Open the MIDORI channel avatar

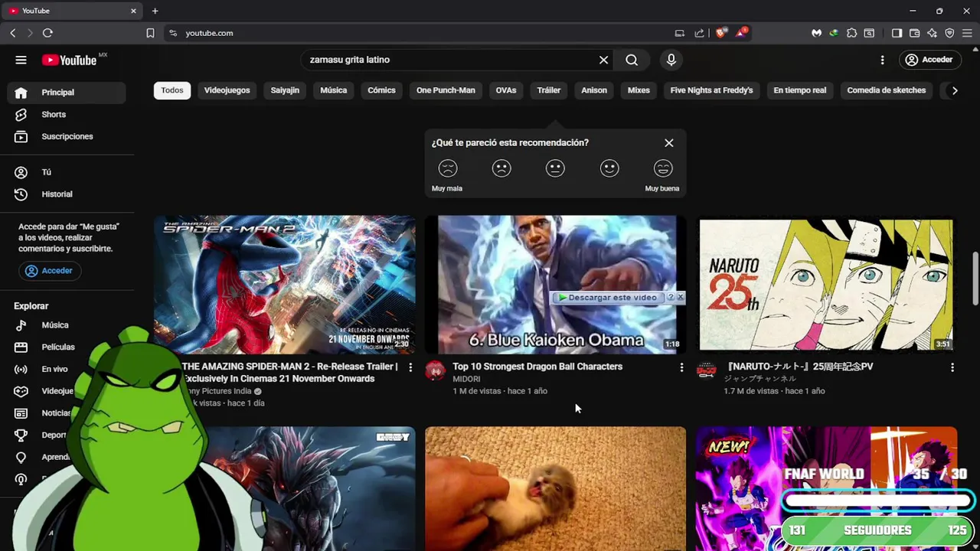coord(435,371)
